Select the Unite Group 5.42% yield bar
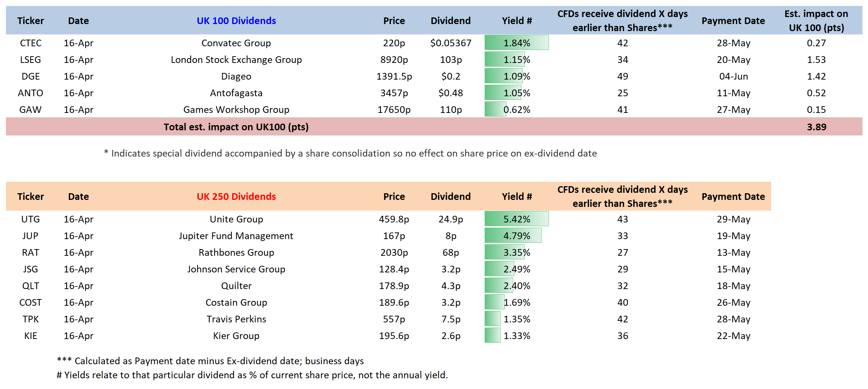 coord(516,219)
